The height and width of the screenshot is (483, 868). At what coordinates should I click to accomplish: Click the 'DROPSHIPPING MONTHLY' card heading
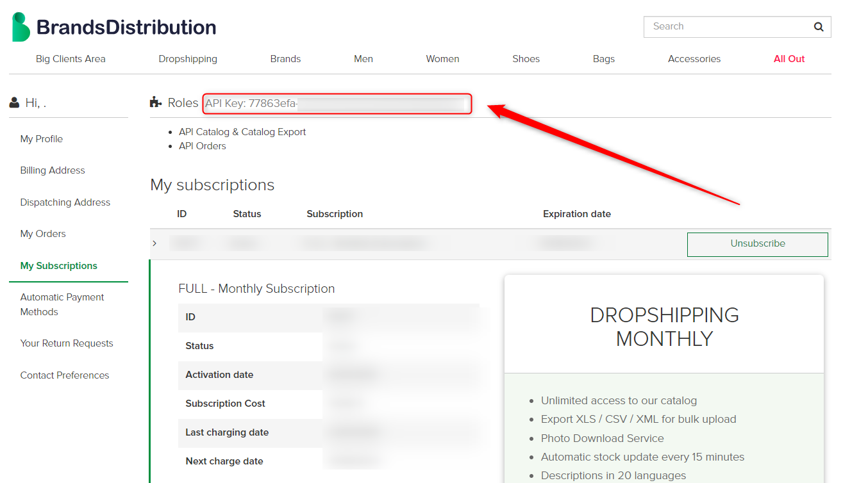point(665,327)
